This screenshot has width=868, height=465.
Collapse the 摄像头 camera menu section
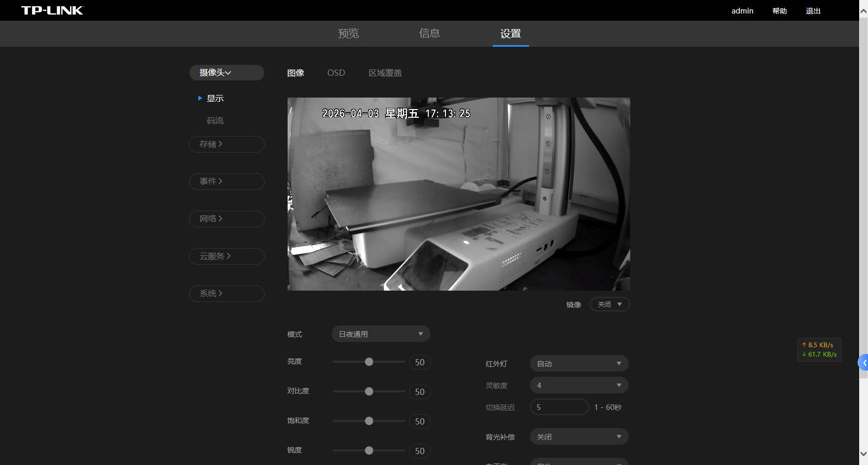pyautogui.click(x=226, y=73)
